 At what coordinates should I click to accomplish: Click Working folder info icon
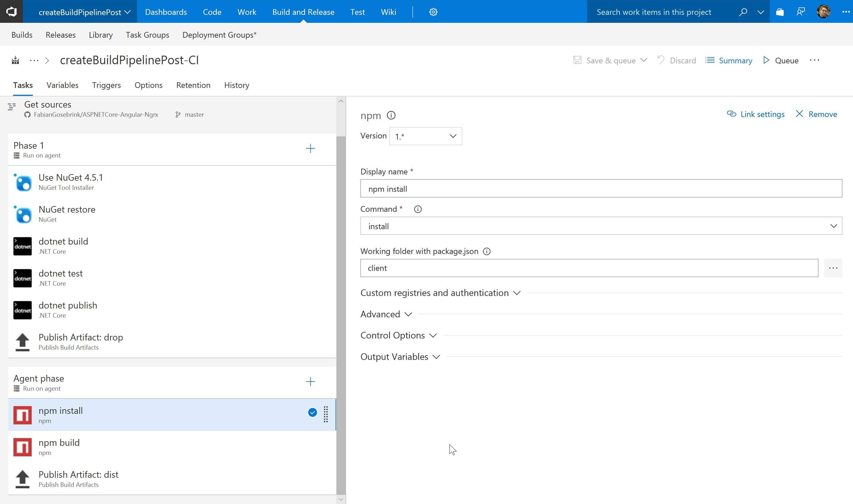click(487, 251)
